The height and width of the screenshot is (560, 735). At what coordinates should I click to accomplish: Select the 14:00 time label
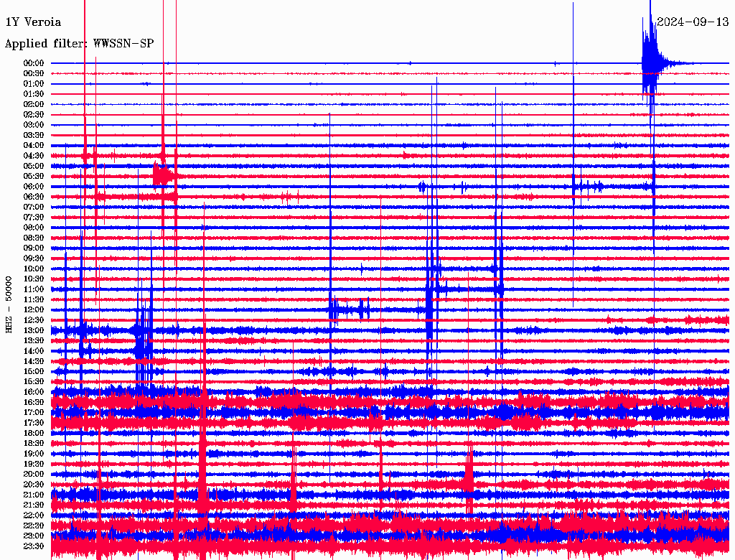click(34, 351)
